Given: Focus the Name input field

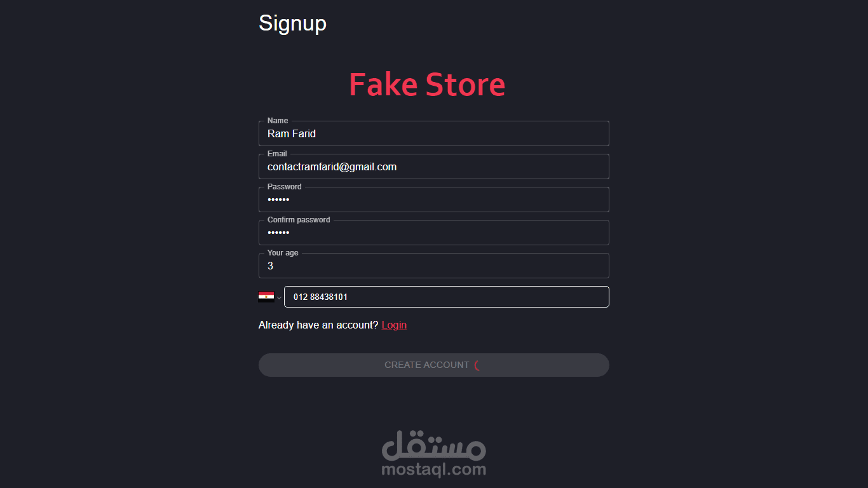Looking at the screenshot, I should pyautogui.click(x=434, y=133).
